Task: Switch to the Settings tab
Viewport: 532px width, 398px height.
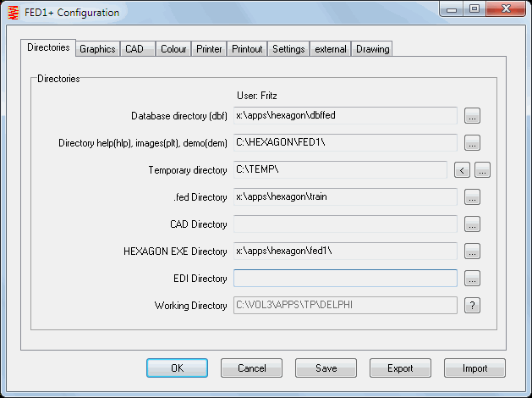Action: (288, 49)
